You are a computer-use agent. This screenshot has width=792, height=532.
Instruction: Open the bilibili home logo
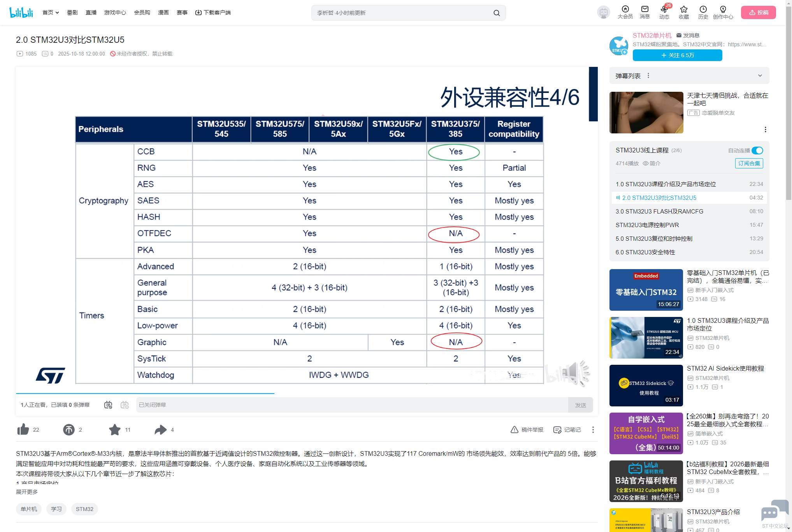tap(21, 12)
